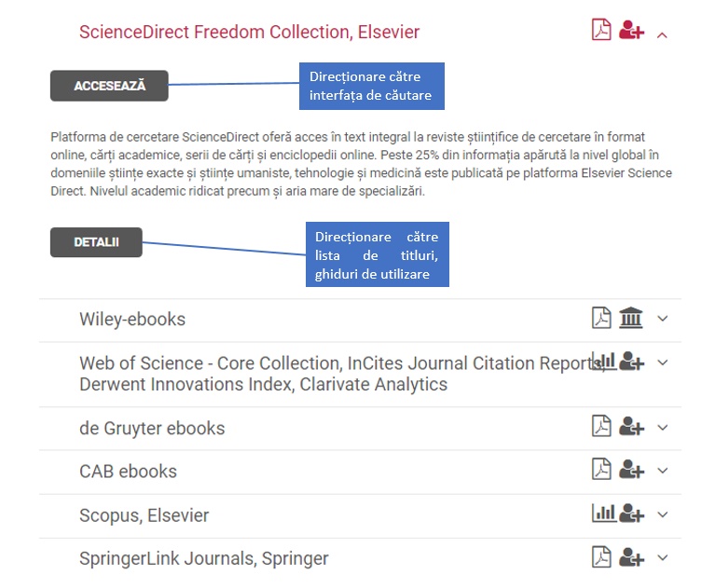Viewport: 702px width, 588px height.
Task: Expand the Wiley-ebooks entry
Action: [x=662, y=319]
